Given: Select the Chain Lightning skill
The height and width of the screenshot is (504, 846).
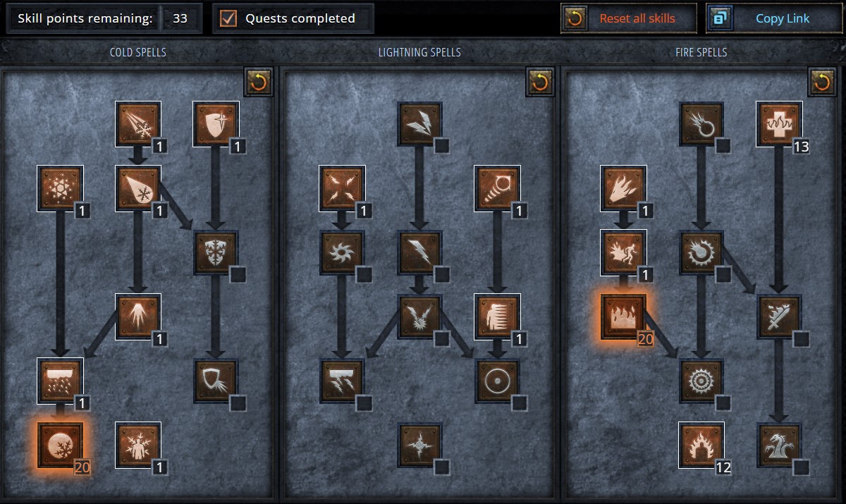Looking at the screenshot, I should click(420, 316).
